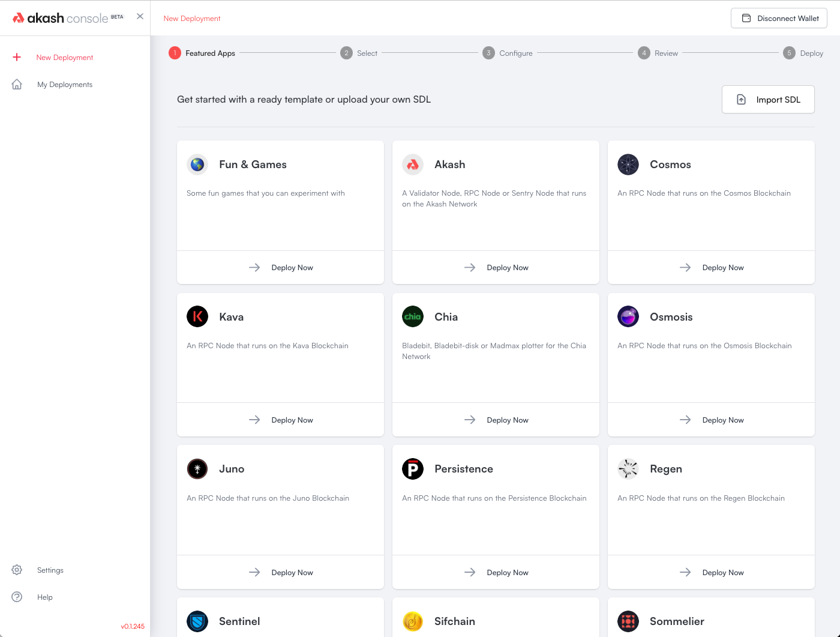The width and height of the screenshot is (840, 637).
Task: Click the Juno Blockchain description text
Action: (x=268, y=498)
